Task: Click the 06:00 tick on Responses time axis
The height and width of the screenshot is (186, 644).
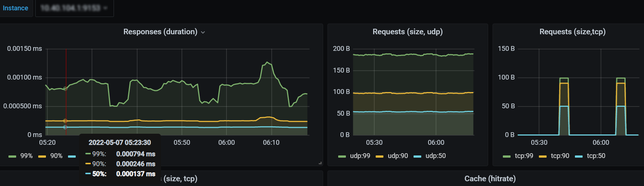Action: tap(226, 143)
